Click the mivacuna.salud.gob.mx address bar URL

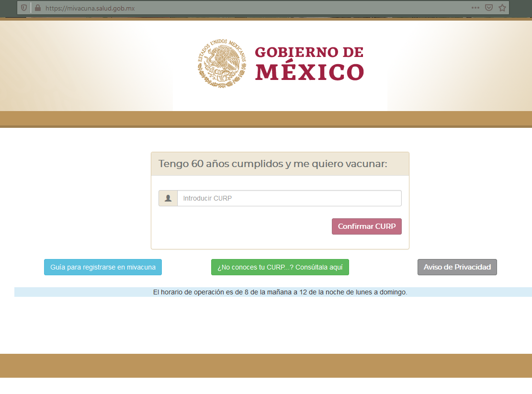coord(90,8)
